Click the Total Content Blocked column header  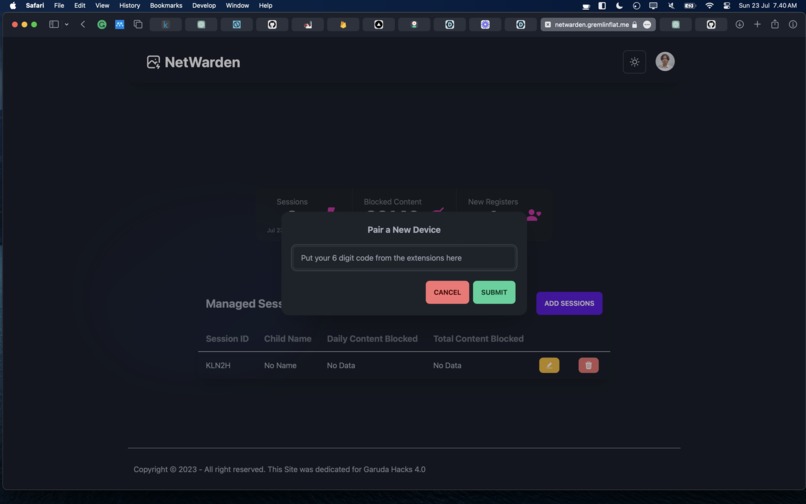tap(478, 338)
